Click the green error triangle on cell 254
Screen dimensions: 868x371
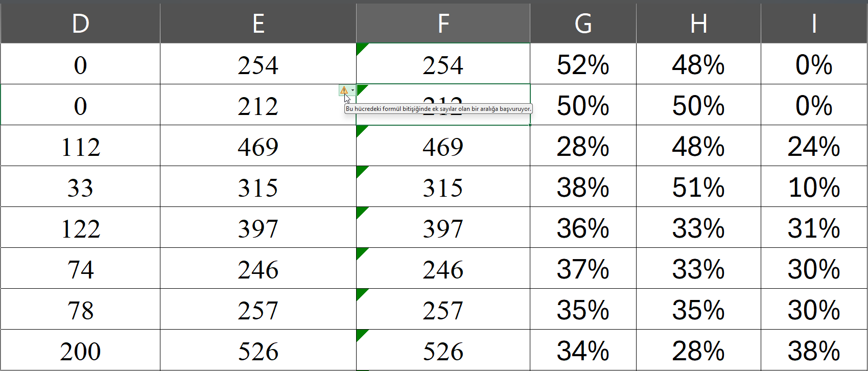coord(359,48)
